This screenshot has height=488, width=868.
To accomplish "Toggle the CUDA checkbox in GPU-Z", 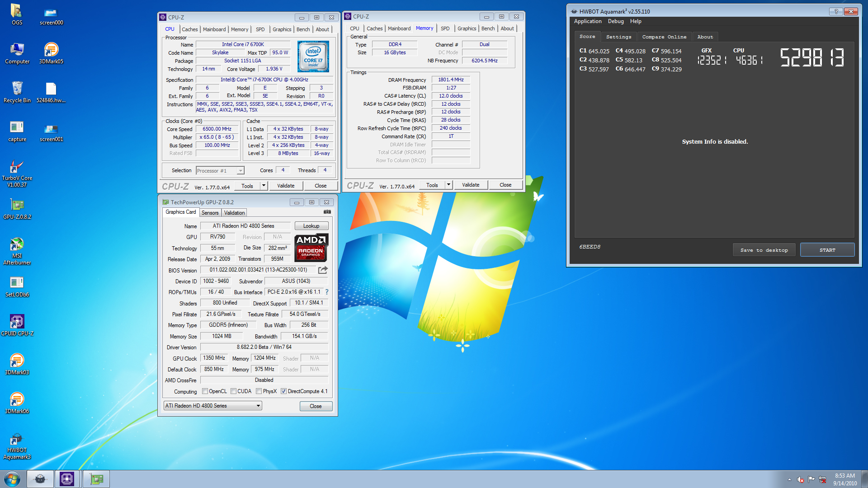I will [x=233, y=391].
